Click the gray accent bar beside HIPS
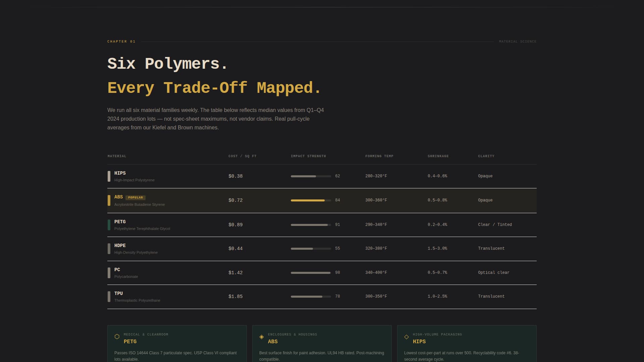This screenshot has height=362, width=644. click(x=109, y=176)
